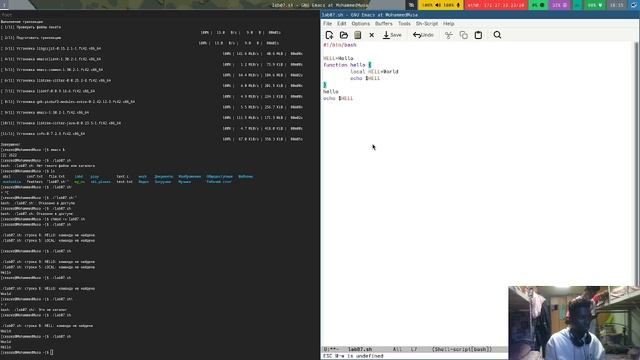The image size is (640, 360).
Task: Click the purple 31% memory indicator
Action: pos(560,5)
